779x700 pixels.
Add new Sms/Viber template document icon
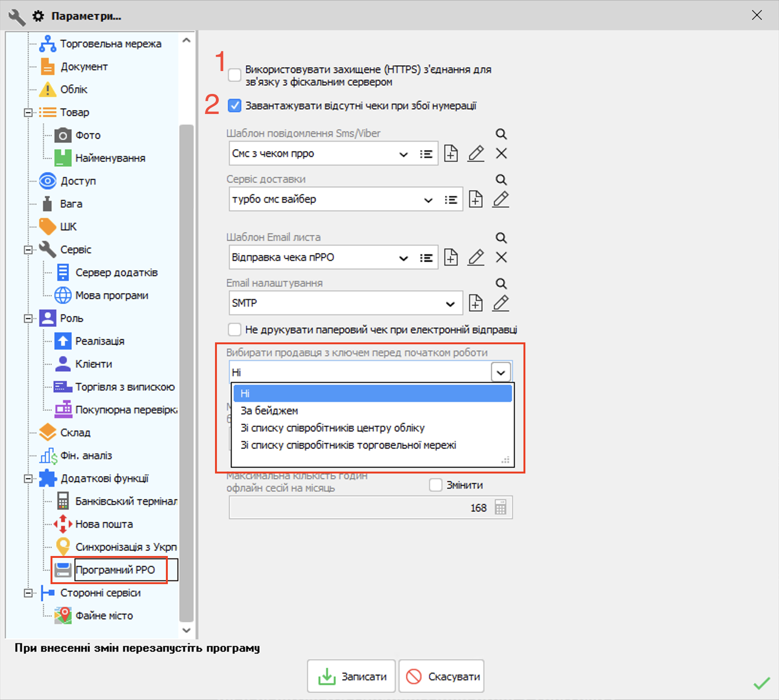pyautogui.click(x=451, y=154)
